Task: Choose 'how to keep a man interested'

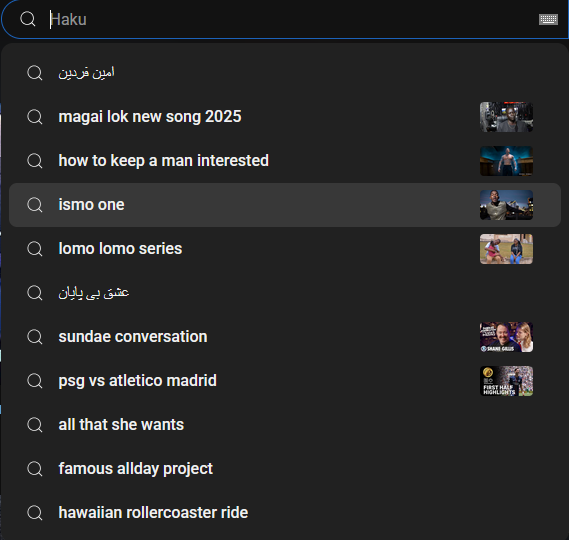Action: tap(285, 161)
